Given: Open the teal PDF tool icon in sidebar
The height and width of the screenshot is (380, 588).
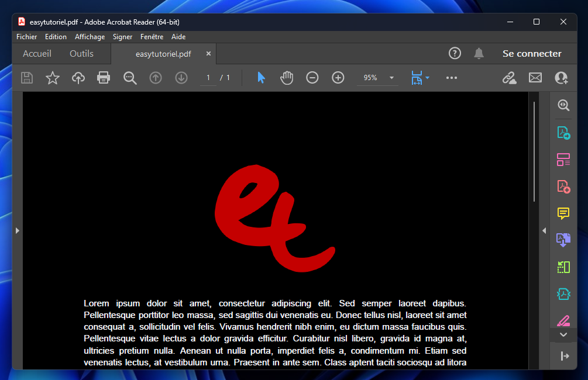Looking at the screenshot, I should point(563,294).
